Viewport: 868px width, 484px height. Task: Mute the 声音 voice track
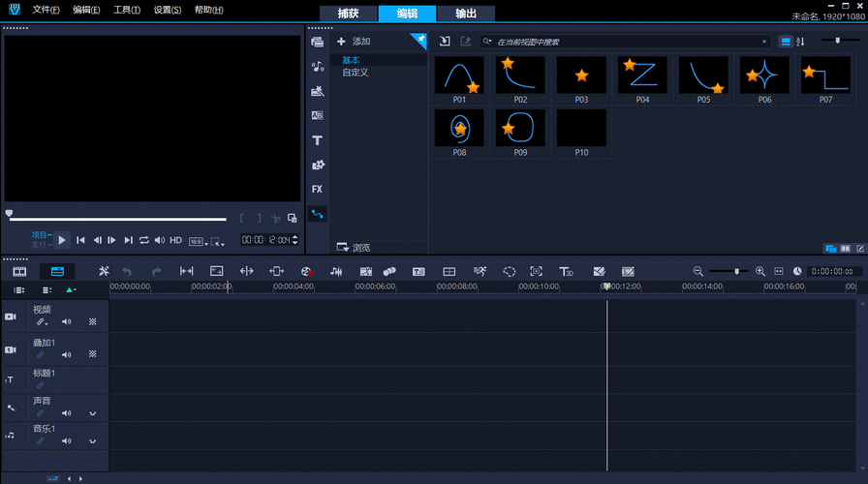(67, 412)
